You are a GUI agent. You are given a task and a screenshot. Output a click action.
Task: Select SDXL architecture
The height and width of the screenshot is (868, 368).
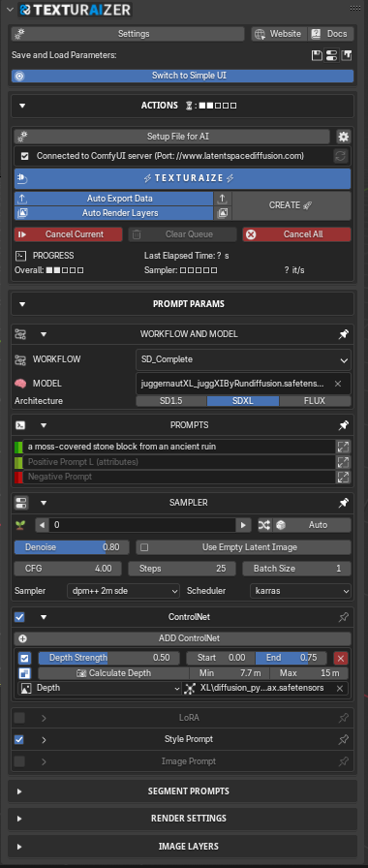pyautogui.click(x=243, y=401)
